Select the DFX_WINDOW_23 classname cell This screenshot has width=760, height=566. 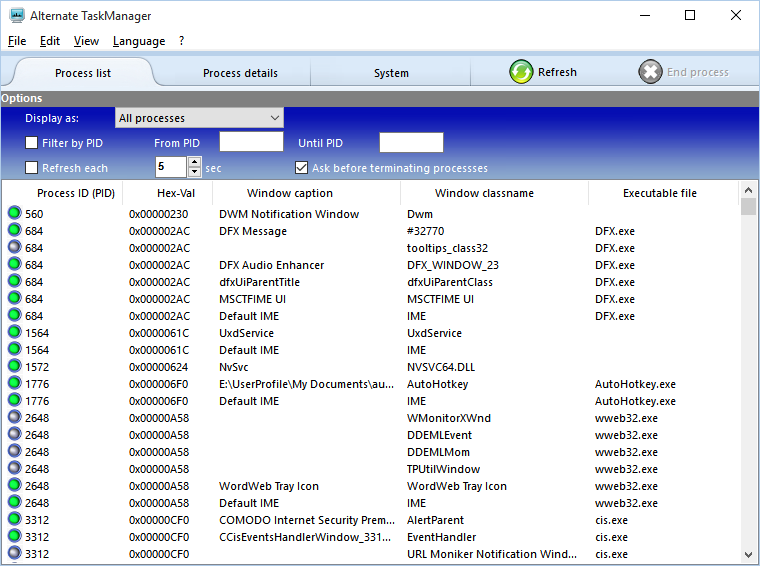tap(453, 265)
